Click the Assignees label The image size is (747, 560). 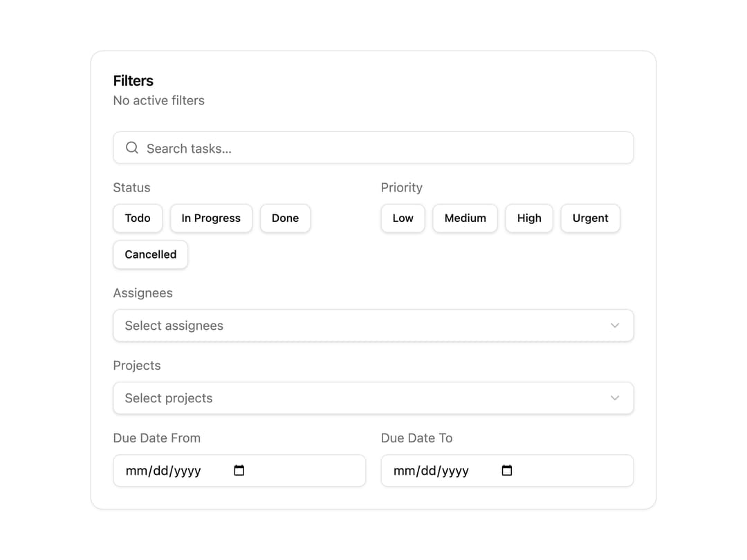click(x=143, y=293)
